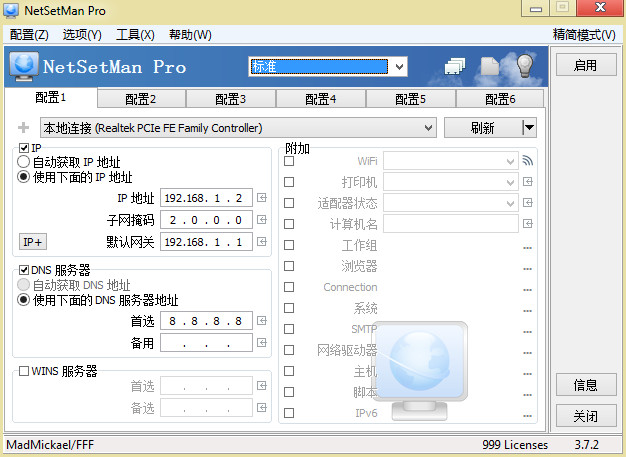Screen dimensions: 626x457
Task: Enable the 计算机名 checkbox
Action: 289,224
